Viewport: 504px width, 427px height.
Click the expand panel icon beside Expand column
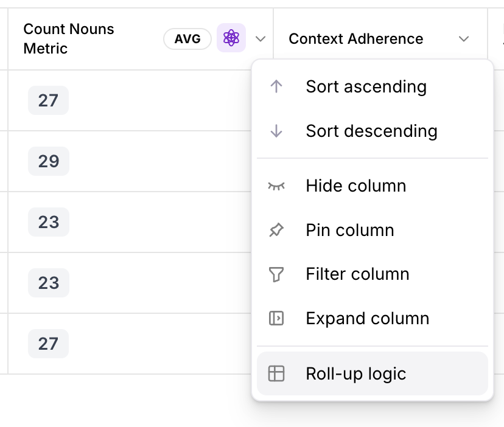click(276, 318)
